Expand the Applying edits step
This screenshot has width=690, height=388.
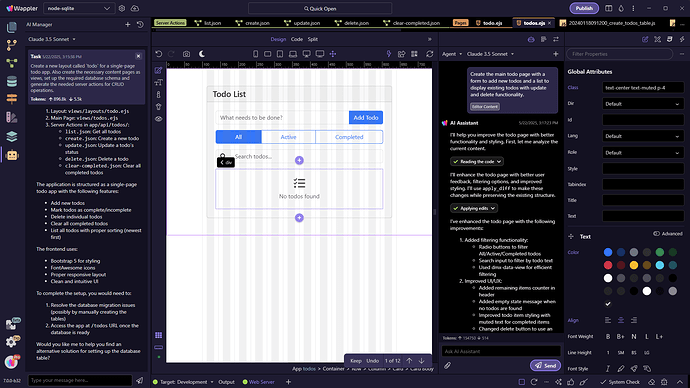pyautogui.click(x=473, y=208)
